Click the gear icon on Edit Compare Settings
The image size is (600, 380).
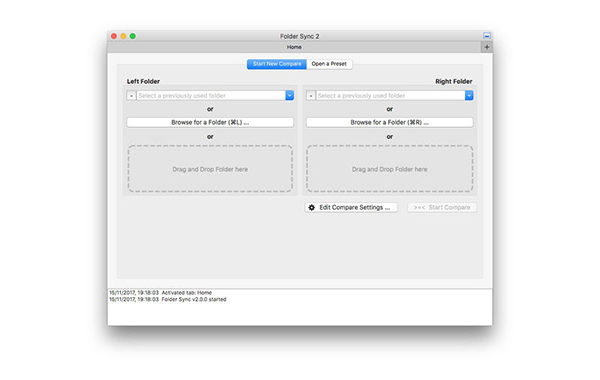(x=312, y=207)
